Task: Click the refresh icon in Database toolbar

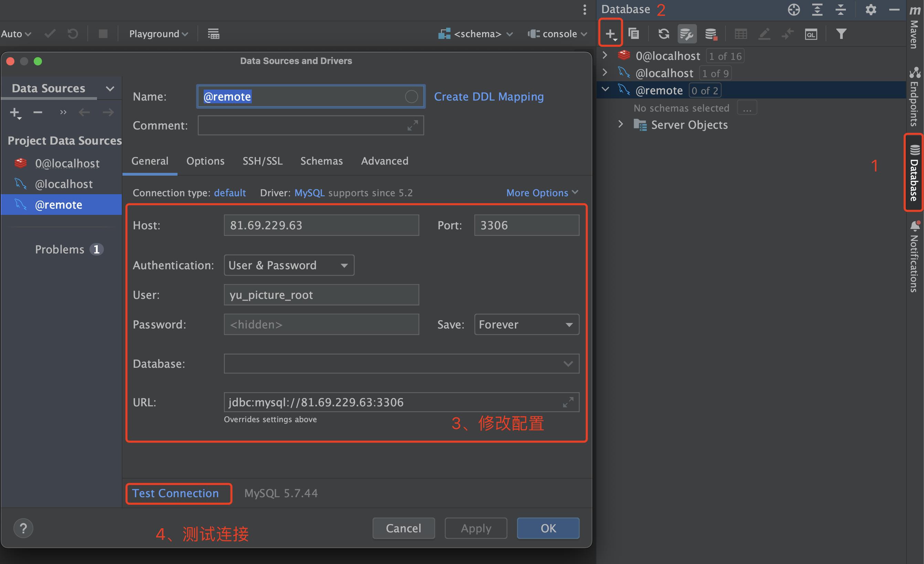Action: click(x=663, y=34)
